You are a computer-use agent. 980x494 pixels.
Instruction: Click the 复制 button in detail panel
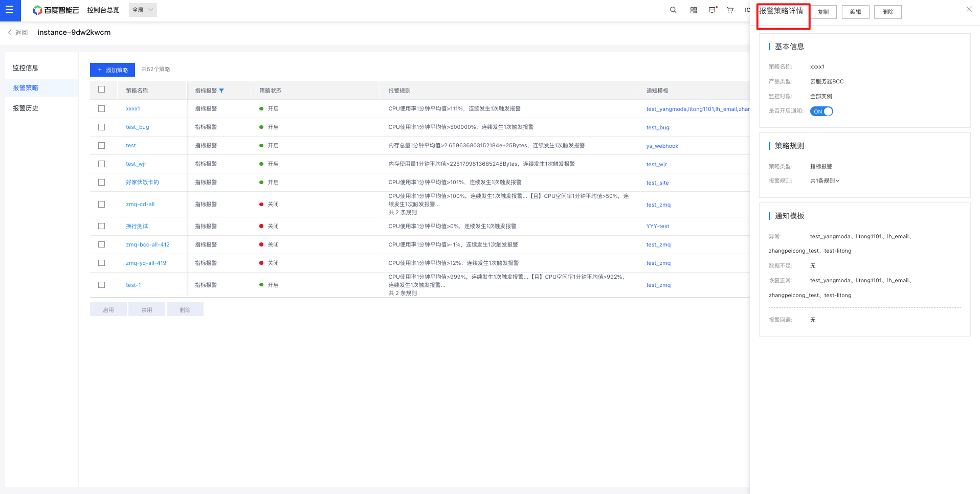[823, 12]
